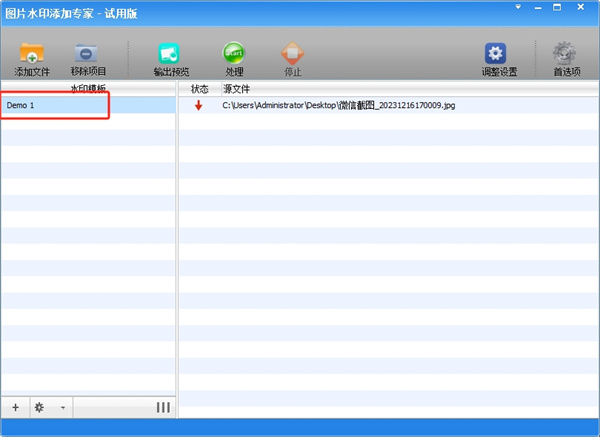Image resolution: width=600 pixels, height=437 pixels.
Task: Click the red arrow status icon in file row
Action: 198,105
